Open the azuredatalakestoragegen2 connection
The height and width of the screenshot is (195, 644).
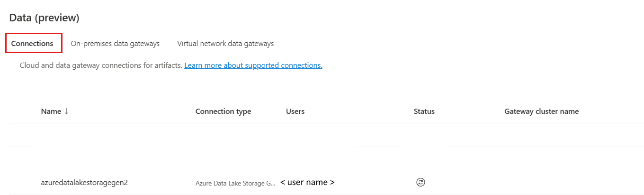(84, 182)
